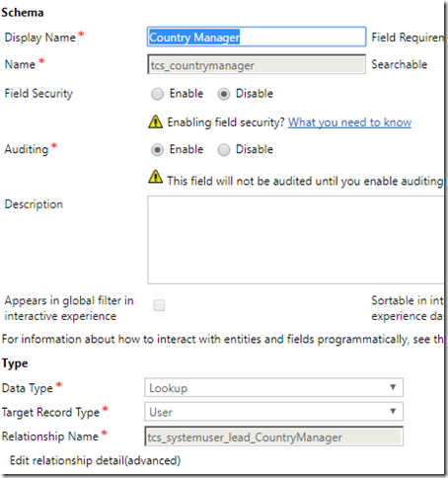Open the What you need to know link

(x=349, y=122)
